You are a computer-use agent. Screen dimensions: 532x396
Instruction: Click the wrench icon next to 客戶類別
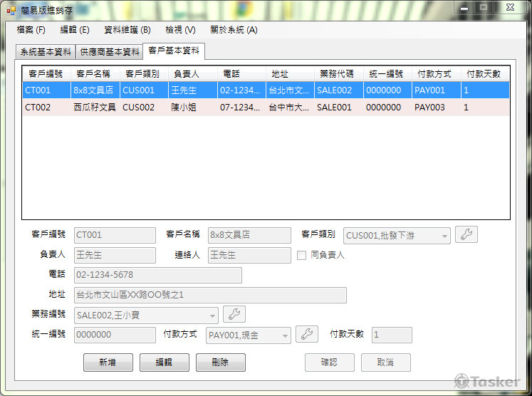tap(466, 235)
